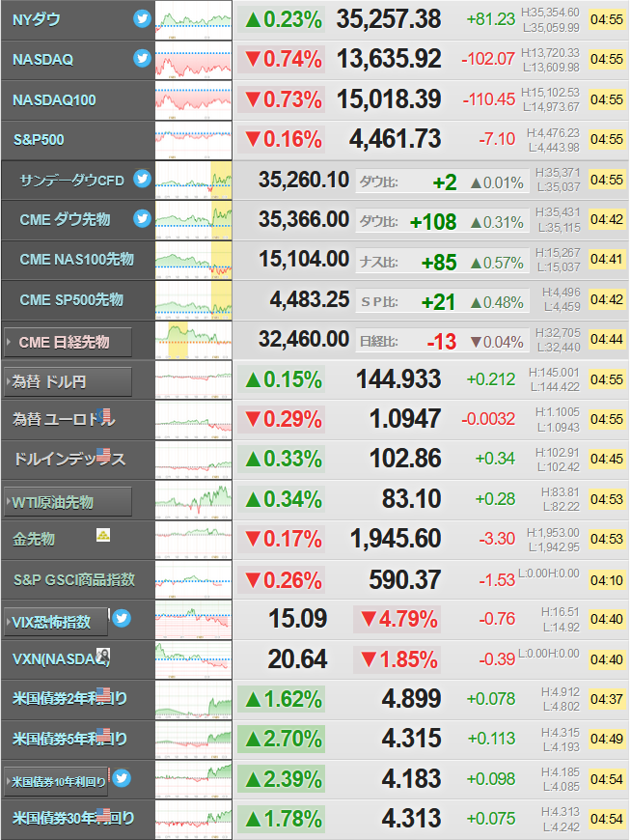Click the ナス比 +85 difference

coord(439,263)
